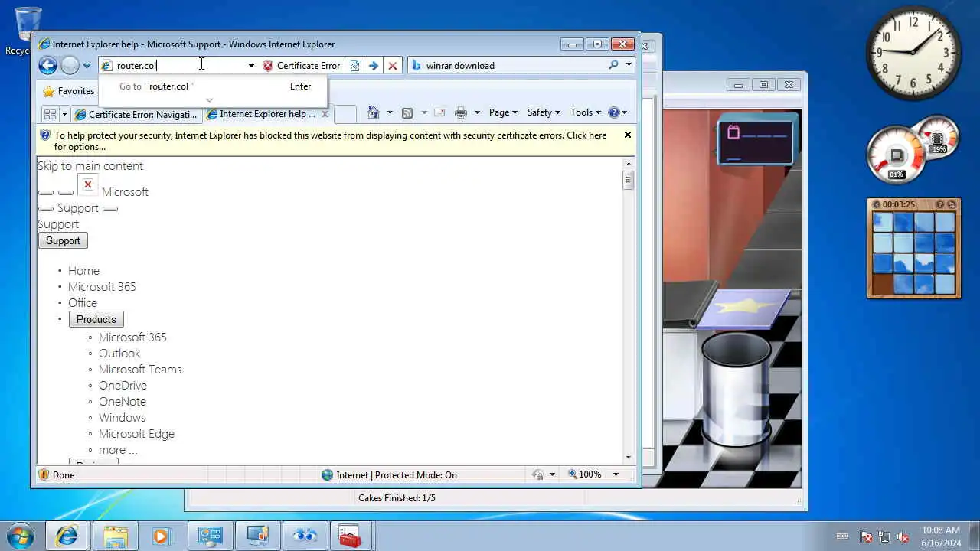Toggle the Compatibility View icon
This screenshot has height=551, width=980.
354,66
